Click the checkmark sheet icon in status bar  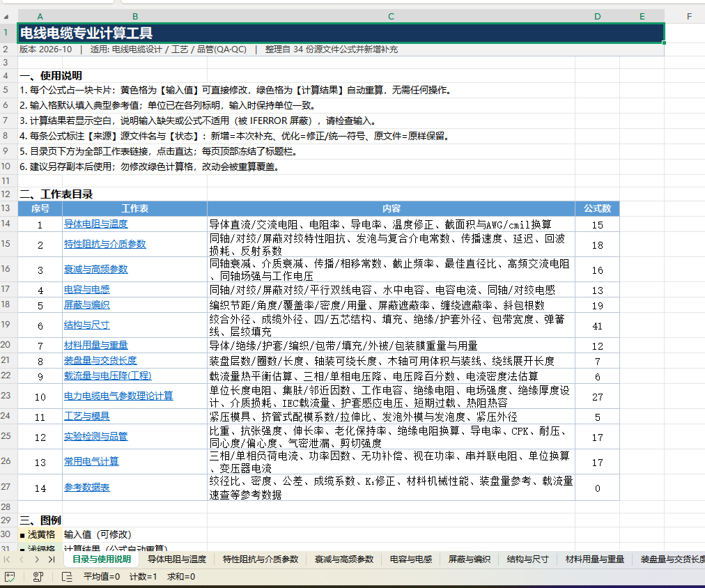click(10, 577)
